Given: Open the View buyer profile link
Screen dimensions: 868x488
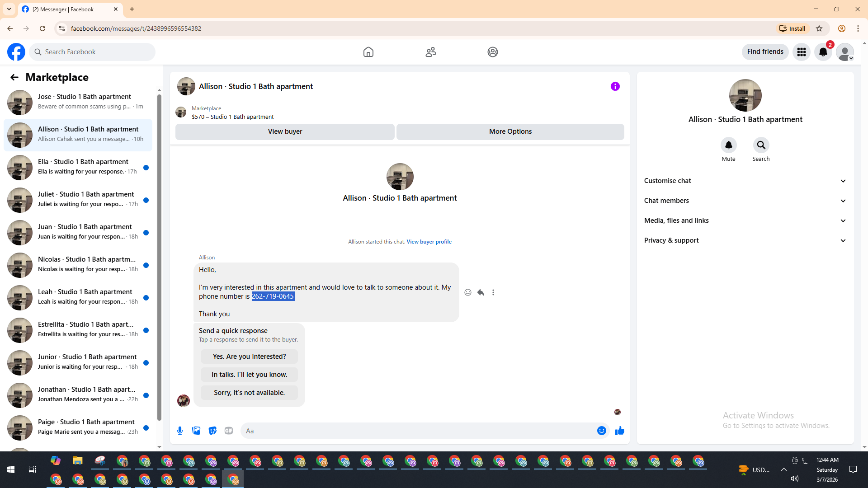Looking at the screenshot, I should pyautogui.click(x=429, y=242).
